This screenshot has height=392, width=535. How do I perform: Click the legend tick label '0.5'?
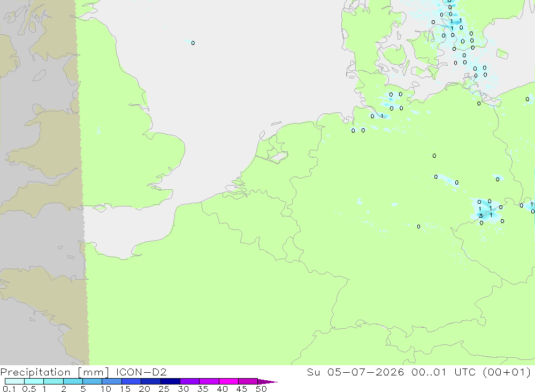pos(29,389)
